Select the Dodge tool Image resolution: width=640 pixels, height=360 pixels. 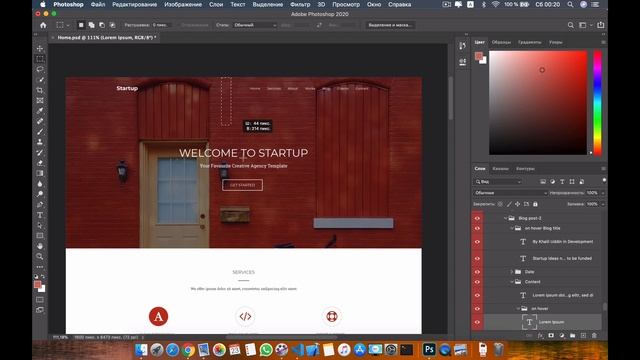tap(40, 194)
